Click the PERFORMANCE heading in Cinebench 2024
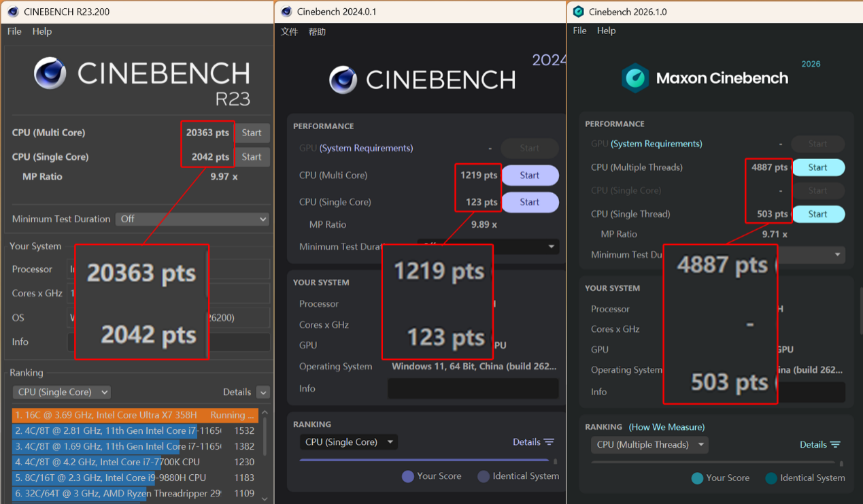Screen dimensions: 863x504 coord(324,127)
